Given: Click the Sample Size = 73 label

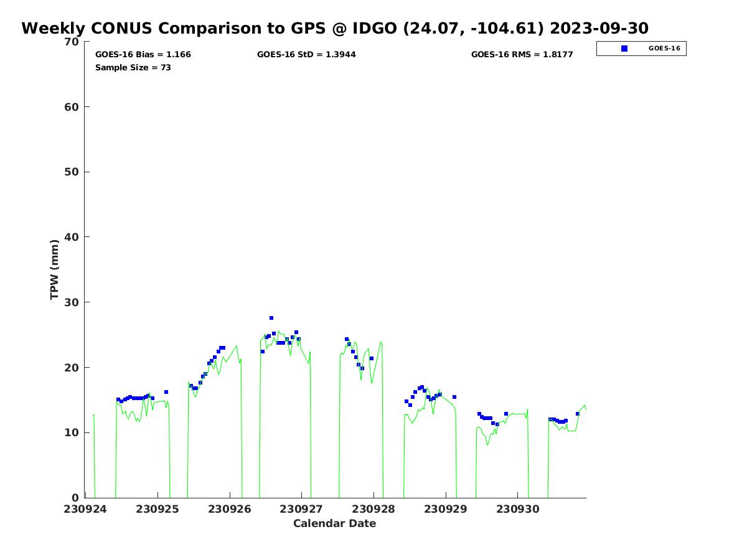Looking at the screenshot, I should click(133, 68).
